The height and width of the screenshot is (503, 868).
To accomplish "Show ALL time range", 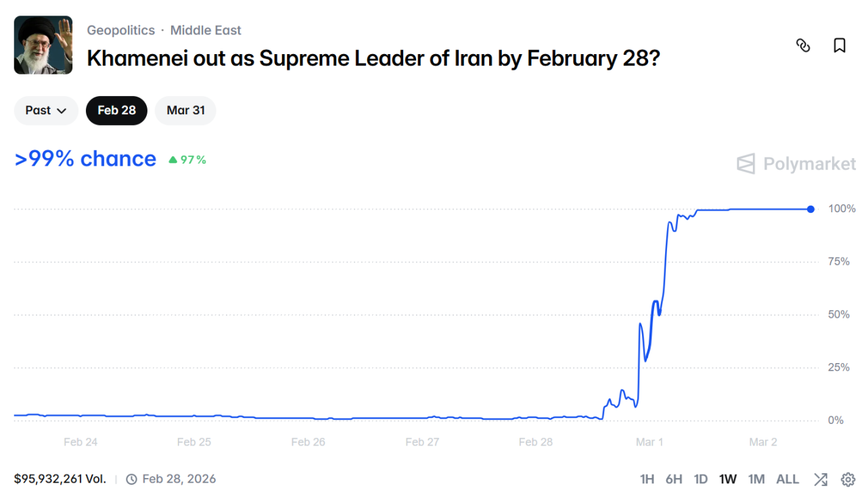I will (x=787, y=479).
